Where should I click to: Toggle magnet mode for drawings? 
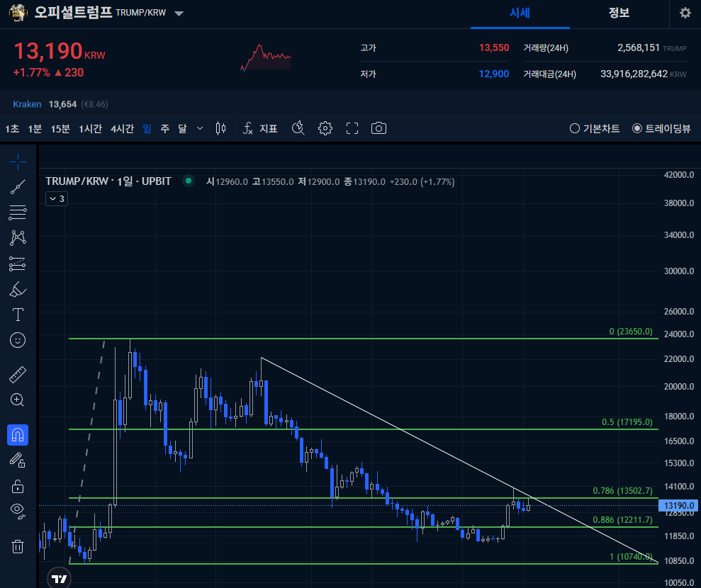[18, 435]
